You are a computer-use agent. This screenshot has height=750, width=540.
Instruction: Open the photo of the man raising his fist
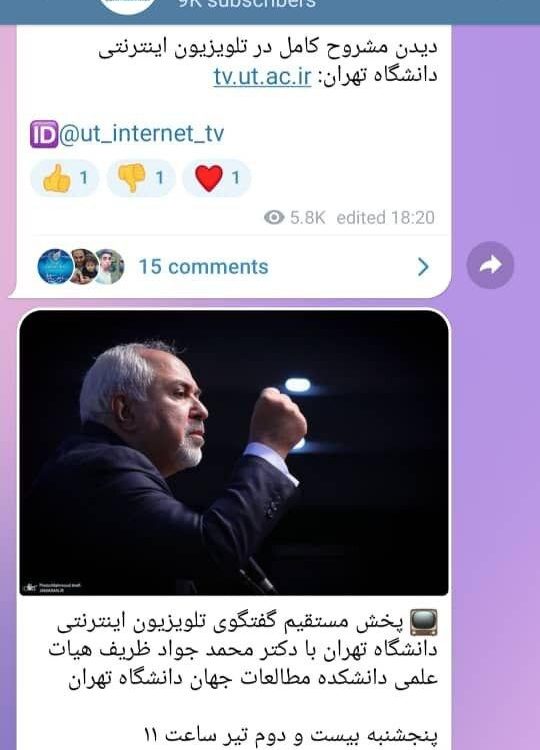[x=234, y=452]
